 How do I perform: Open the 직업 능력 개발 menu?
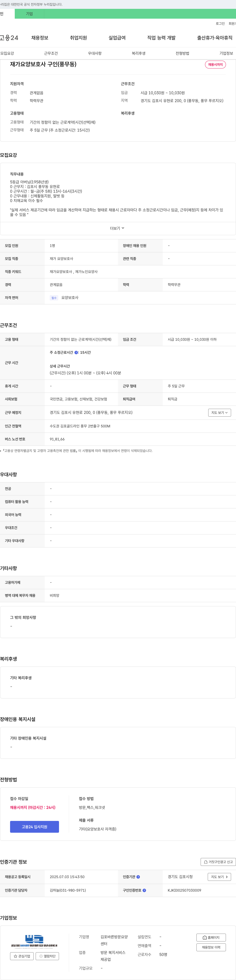pyautogui.click(x=161, y=38)
